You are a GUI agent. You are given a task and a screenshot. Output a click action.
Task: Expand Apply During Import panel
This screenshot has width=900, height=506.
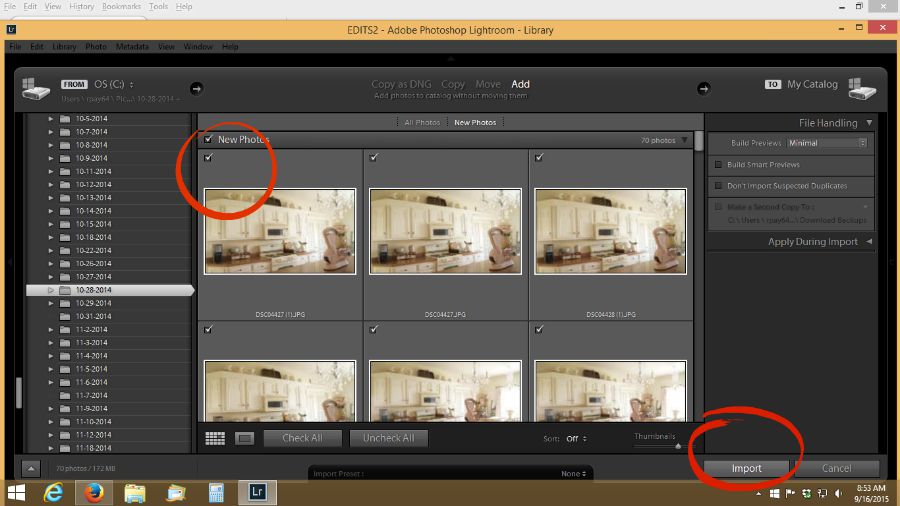[x=870, y=242]
